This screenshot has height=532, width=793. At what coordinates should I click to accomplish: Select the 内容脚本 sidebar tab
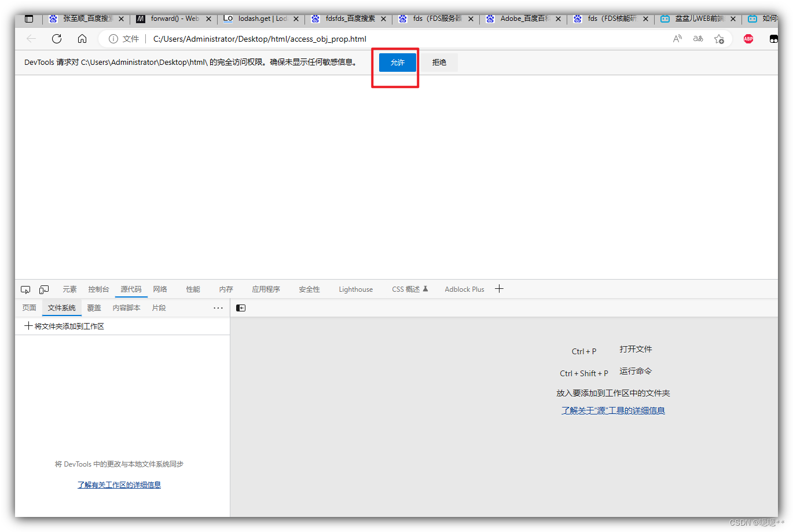[126, 308]
